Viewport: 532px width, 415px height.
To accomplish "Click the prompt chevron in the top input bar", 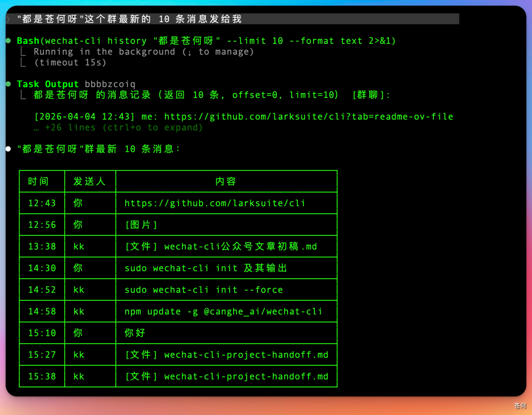I will (x=7, y=18).
